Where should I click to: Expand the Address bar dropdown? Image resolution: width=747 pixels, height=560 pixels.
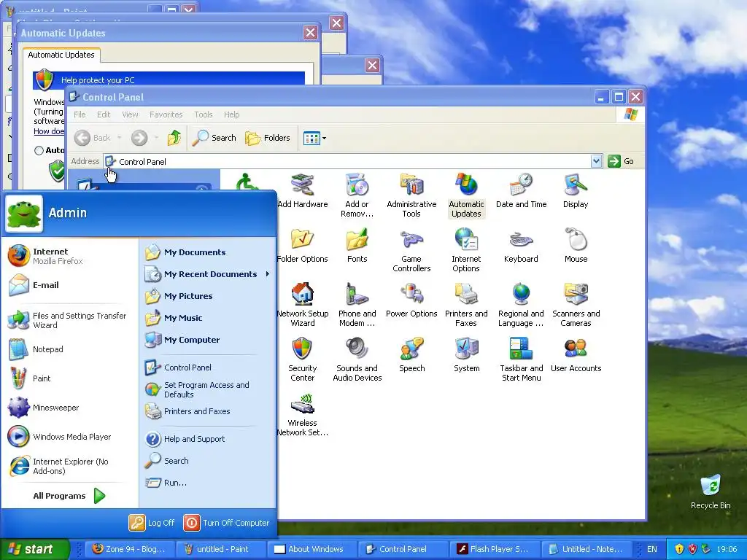point(596,161)
